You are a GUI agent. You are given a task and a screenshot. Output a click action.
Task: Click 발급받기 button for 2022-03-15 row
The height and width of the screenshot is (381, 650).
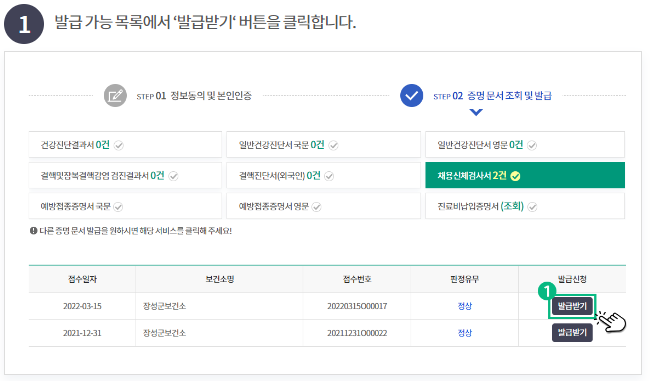pos(572,306)
